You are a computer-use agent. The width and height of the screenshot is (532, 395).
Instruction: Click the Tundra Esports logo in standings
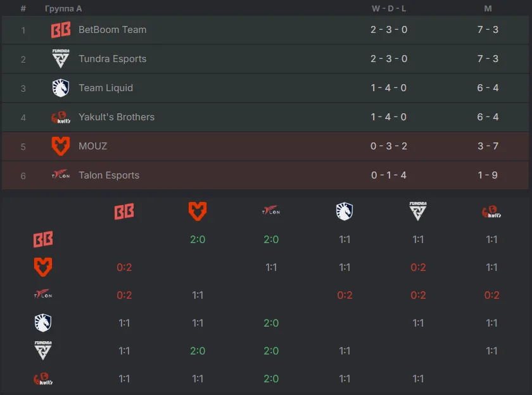tap(61, 59)
